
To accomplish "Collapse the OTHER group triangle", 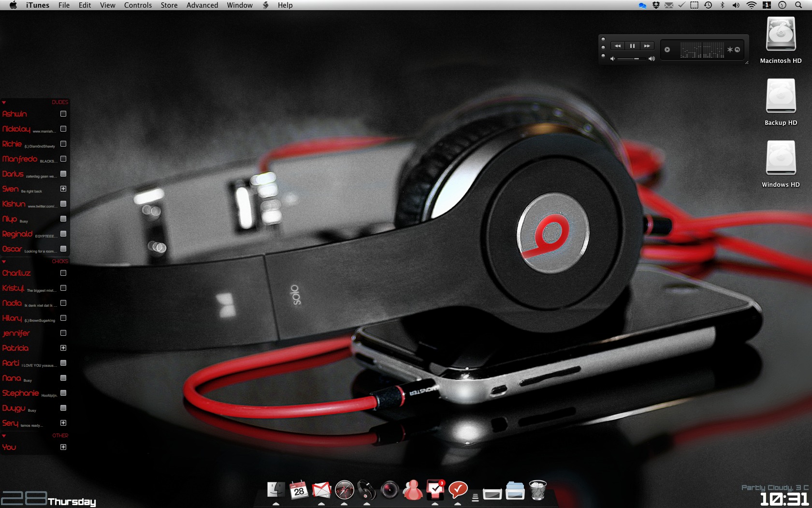I will [x=4, y=436].
